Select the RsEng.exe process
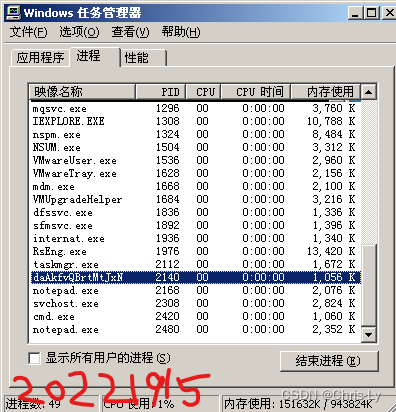Viewport: 396px width, 412px height. [196, 251]
